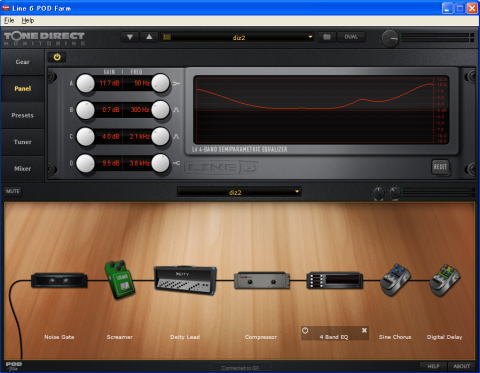Select the Compressor rack unit
Image resolution: width=480 pixels, height=373 pixels.
click(x=262, y=280)
